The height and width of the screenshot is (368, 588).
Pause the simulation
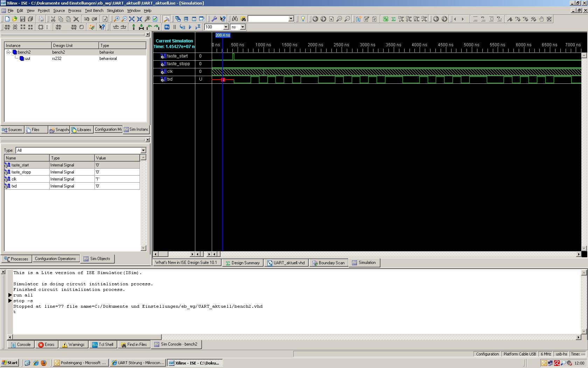175,27
